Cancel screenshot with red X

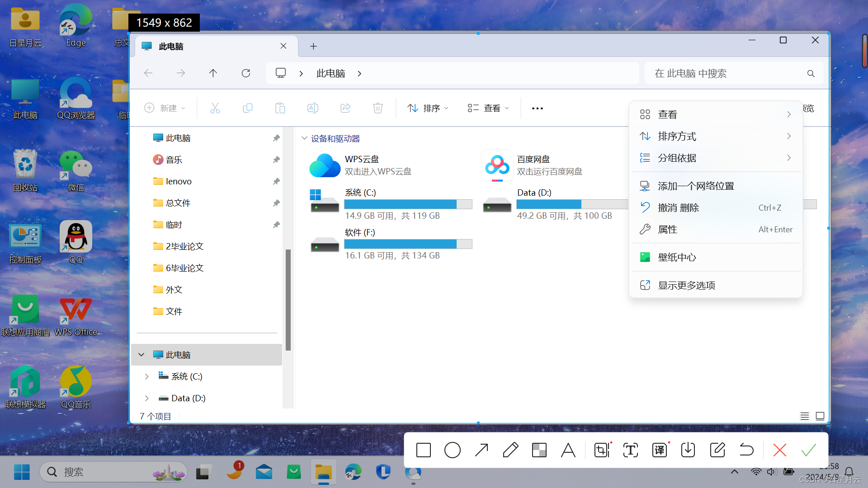tap(779, 450)
